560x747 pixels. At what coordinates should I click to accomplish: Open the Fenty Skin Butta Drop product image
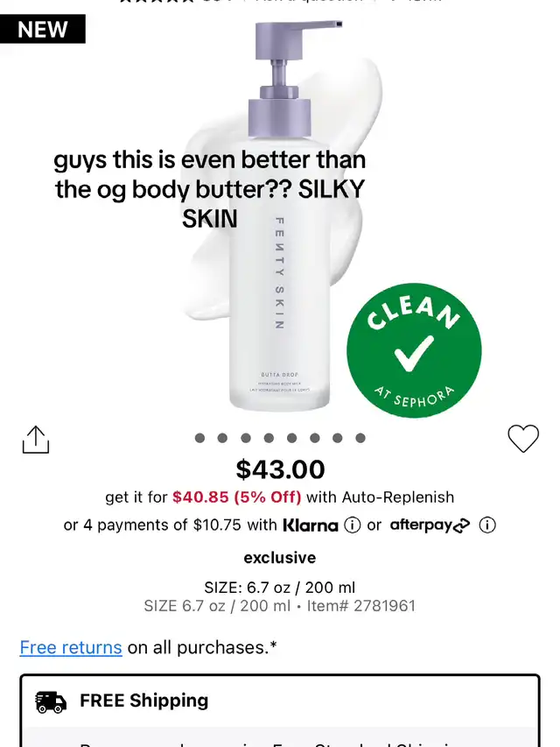click(281, 215)
